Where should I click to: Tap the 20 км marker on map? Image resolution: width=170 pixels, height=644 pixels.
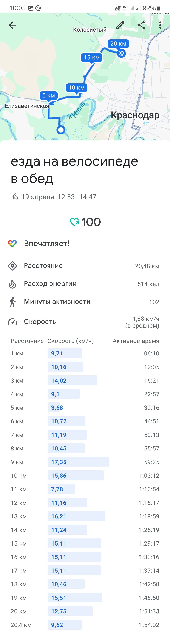tap(118, 44)
